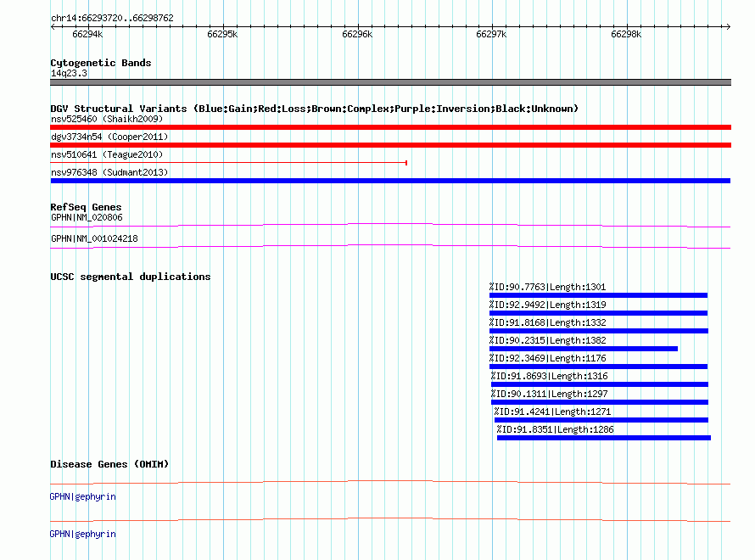
Task: Select the Disease Genes (OMIM) track title
Action: click(109, 464)
